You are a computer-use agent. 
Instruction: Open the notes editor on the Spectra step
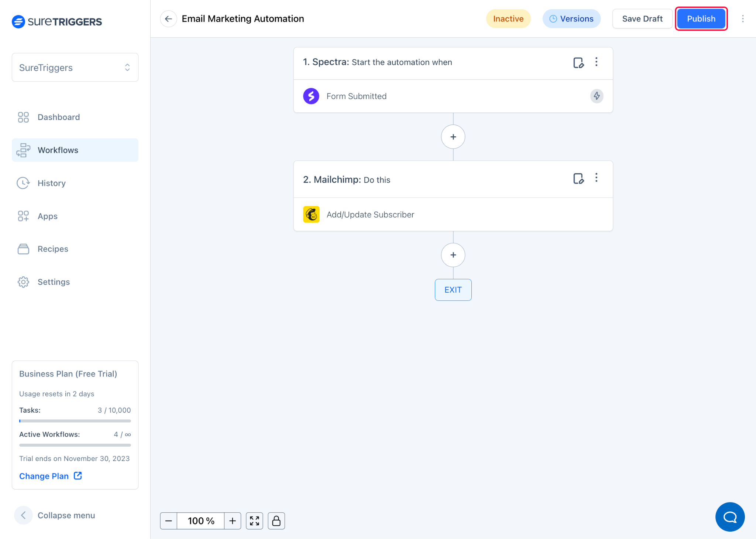click(x=578, y=63)
